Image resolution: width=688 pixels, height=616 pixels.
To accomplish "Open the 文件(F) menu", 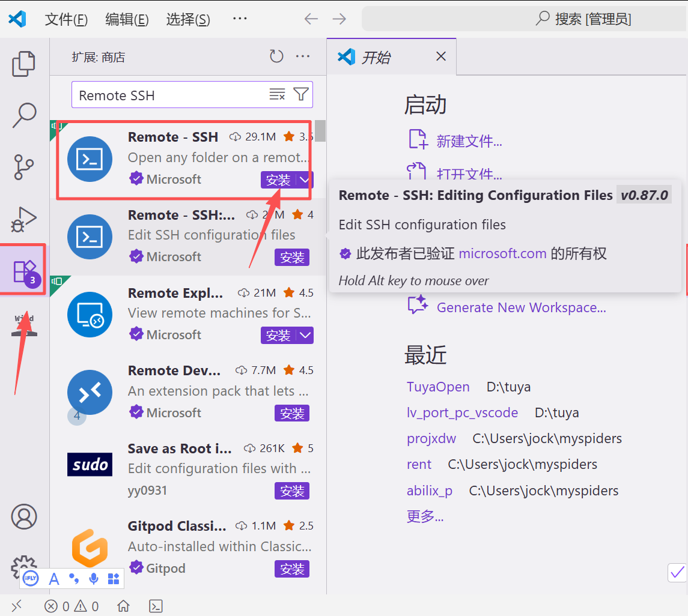I will tap(66, 19).
